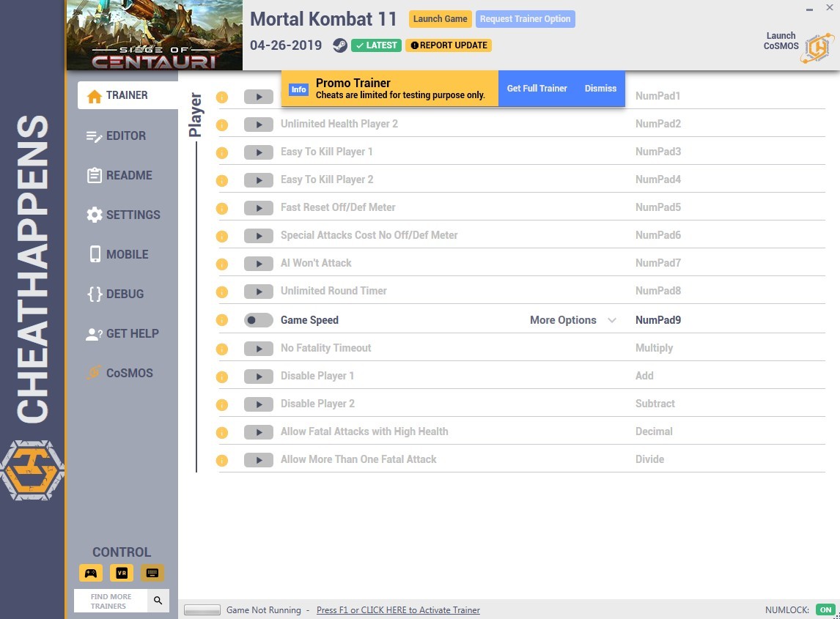Click the info icon beside Unlimited Round Timer
Image resolution: width=840 pixels, height=619 pixels.
click(x=222, y=292)
